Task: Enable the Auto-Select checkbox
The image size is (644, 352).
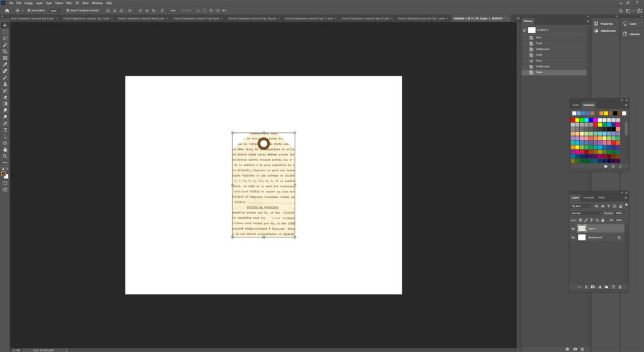Action: (x=28, y=11)
